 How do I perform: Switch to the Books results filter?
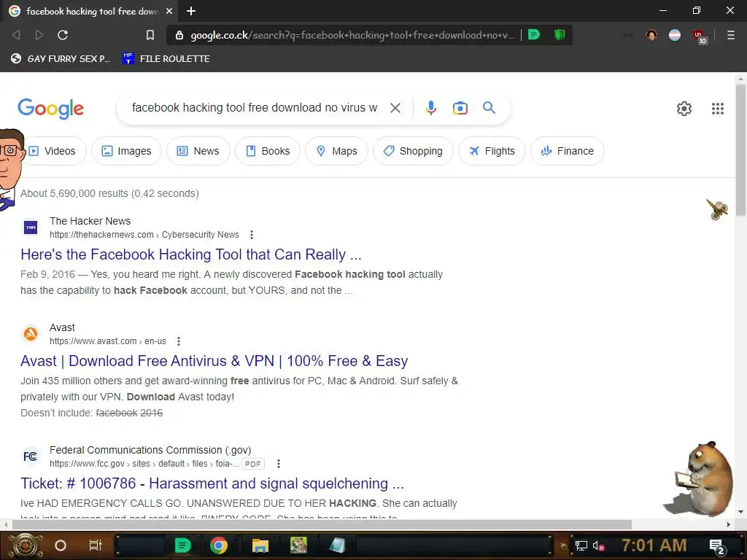(268, 151)
